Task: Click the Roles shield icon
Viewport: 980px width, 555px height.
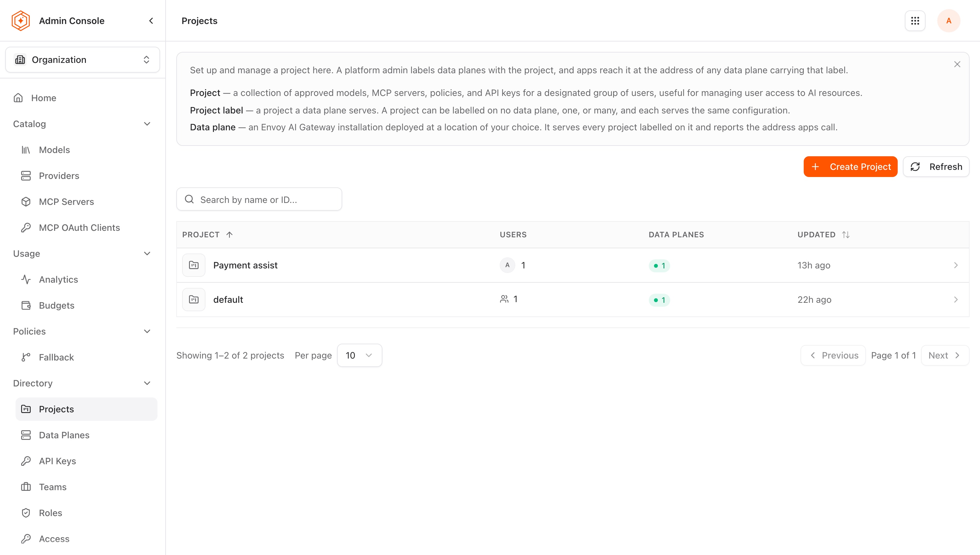Action: click(26, 513)
